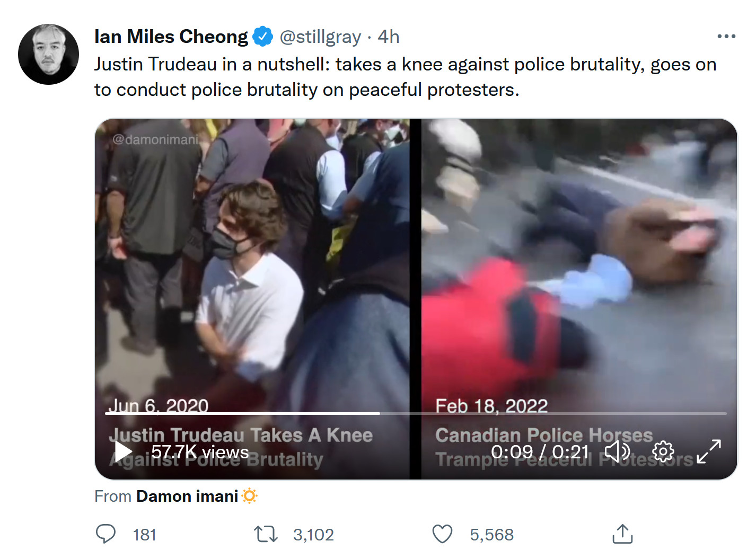View the 3,102 retweets count
Viewport: 756px width, 559px height.
pos(313,535)
